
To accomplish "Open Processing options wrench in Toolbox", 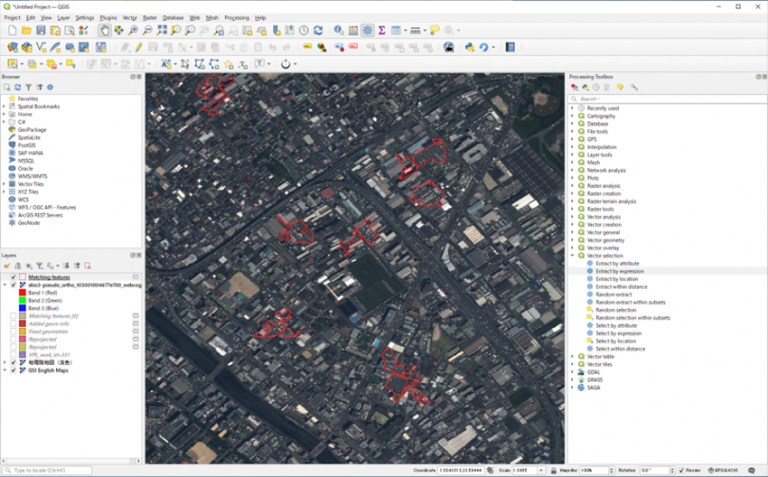I will click(x=634, y=87).
